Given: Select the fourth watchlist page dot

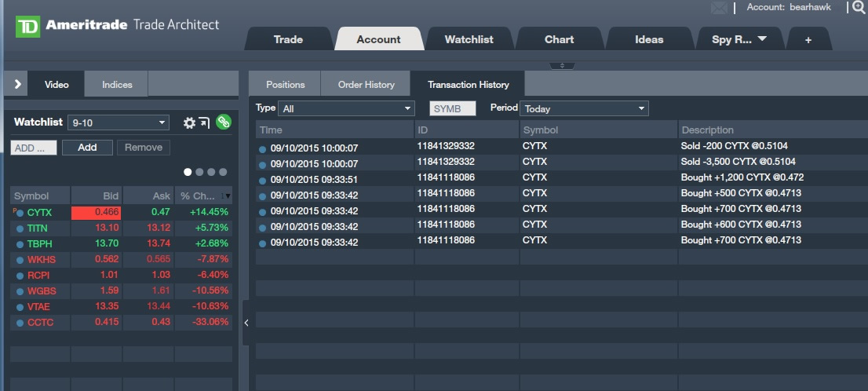Looking at the screenshot, I should pos(223,172).
